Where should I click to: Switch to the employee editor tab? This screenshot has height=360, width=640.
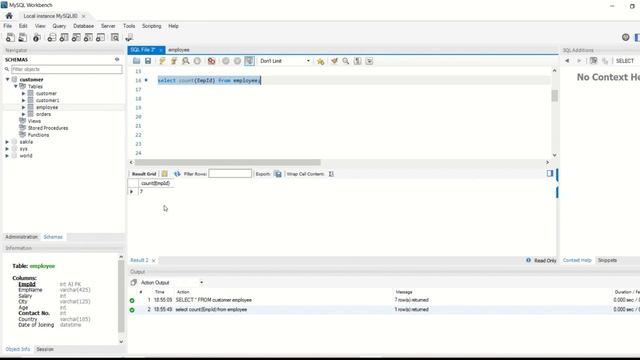click(x=179, y=50)
